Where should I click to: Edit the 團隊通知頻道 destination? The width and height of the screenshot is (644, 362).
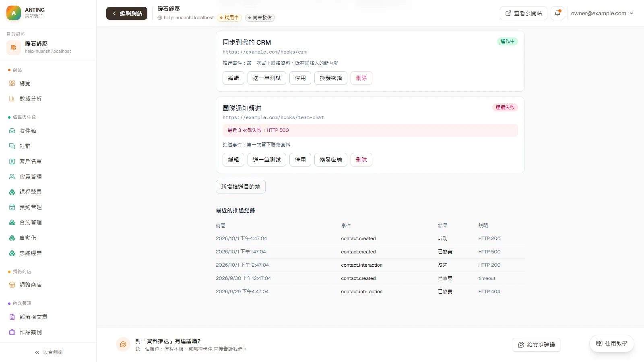tap(233, 160)
